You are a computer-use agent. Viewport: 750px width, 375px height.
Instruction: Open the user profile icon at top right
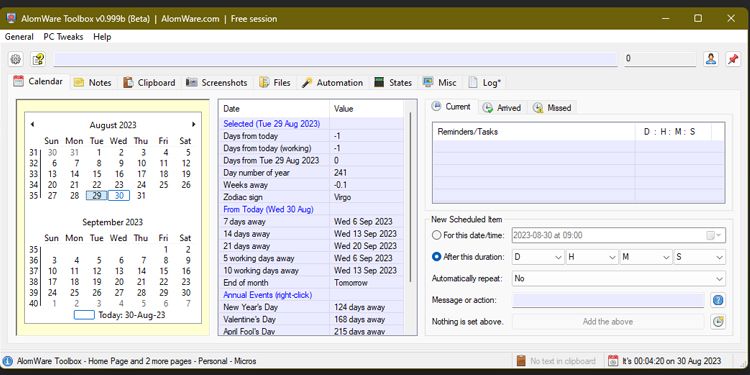pos(711,59)
